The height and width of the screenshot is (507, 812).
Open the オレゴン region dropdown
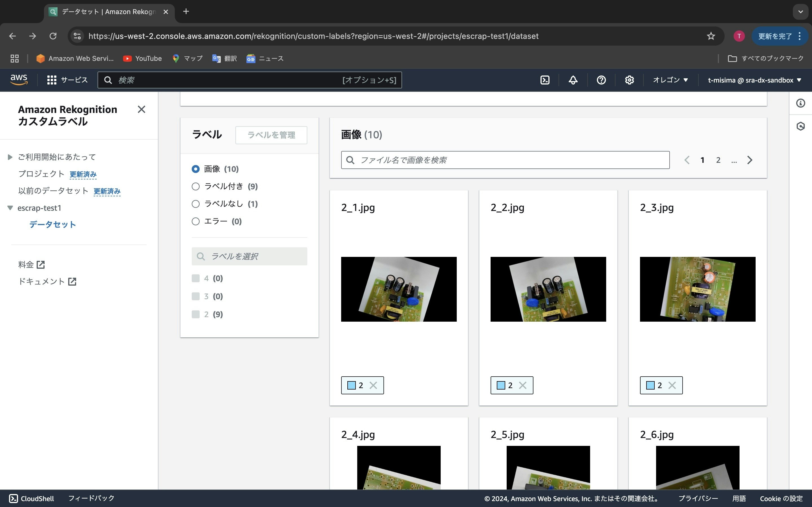pyautogui.click(x=670, y=80)
